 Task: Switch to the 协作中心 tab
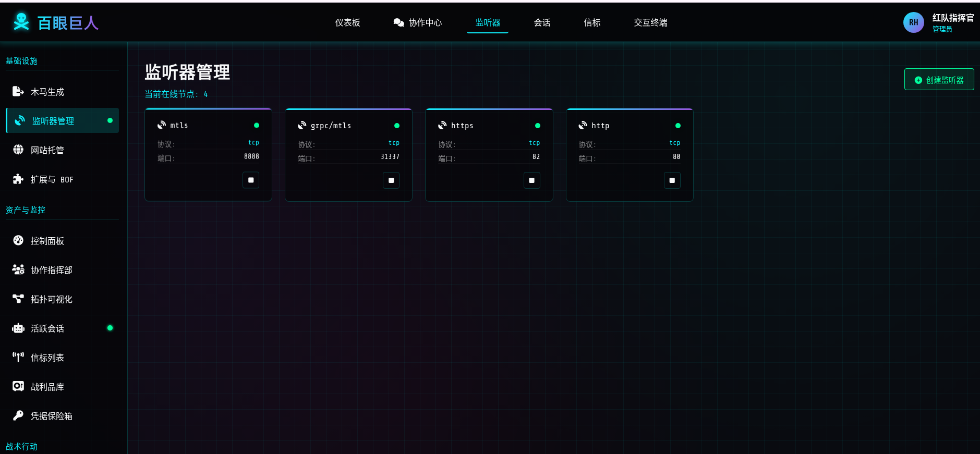click(418, 22)
